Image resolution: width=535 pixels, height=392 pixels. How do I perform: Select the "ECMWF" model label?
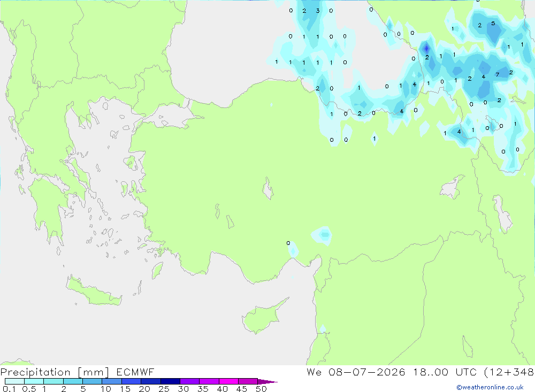[135, 372]
